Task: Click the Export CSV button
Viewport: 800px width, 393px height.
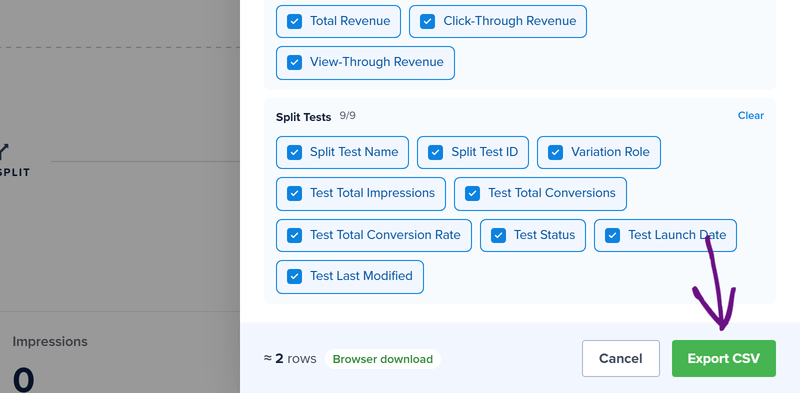Action: point(723,358)
